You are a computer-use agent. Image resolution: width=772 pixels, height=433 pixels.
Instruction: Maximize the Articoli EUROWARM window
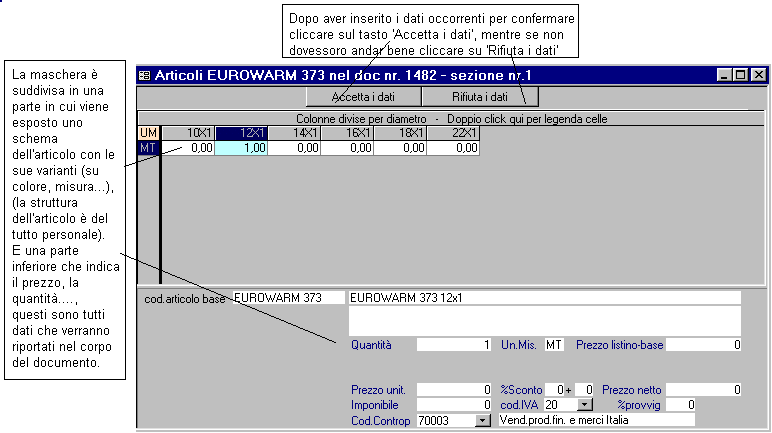(x=740, y=75)
